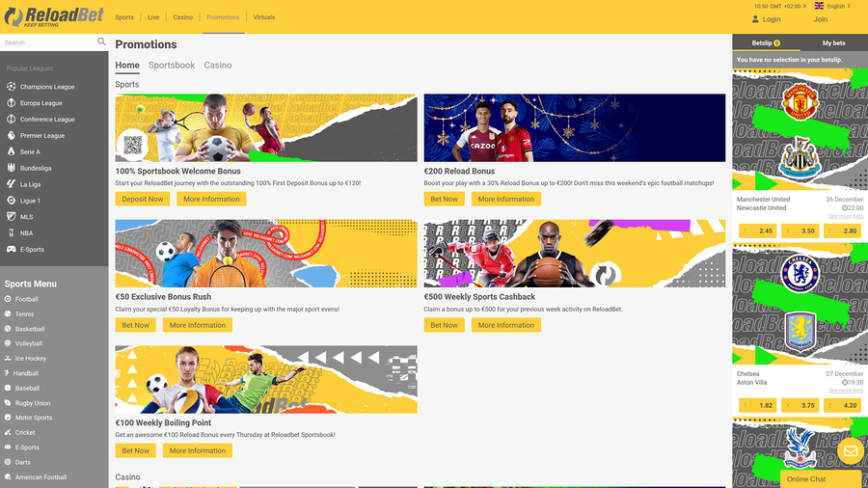868x488 pixels.
Task: Select odds 3.75 draw for Chelsea match
Action: tap(801, 406)
